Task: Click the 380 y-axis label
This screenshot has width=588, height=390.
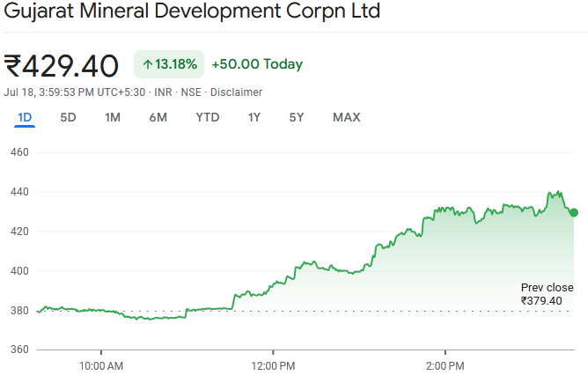Action: tap(19, 311)
